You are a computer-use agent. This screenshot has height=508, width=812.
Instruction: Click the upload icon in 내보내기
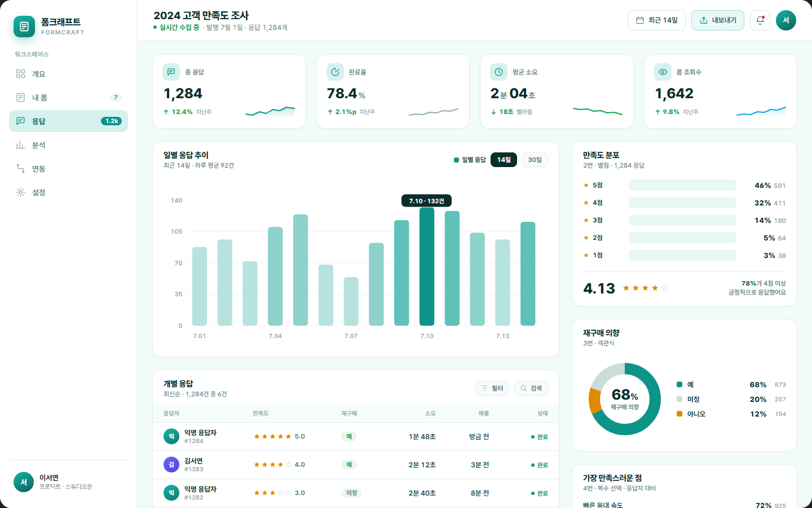coord(704,20)
